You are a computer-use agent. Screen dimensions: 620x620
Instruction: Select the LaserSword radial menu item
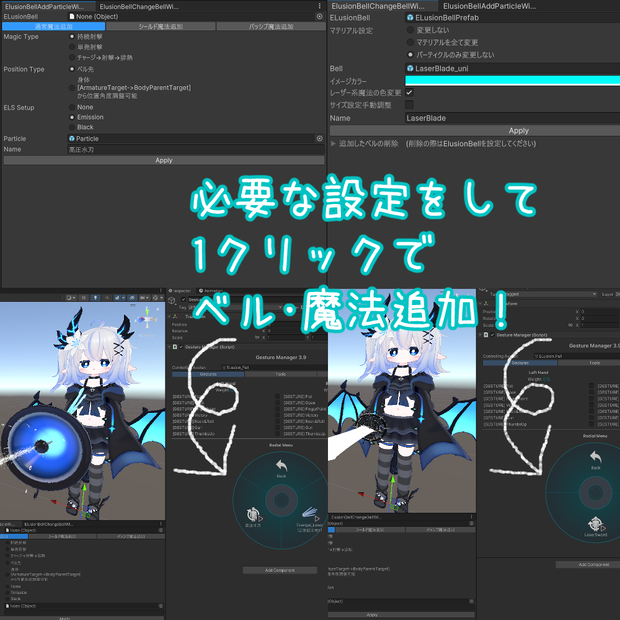point(595,527)
